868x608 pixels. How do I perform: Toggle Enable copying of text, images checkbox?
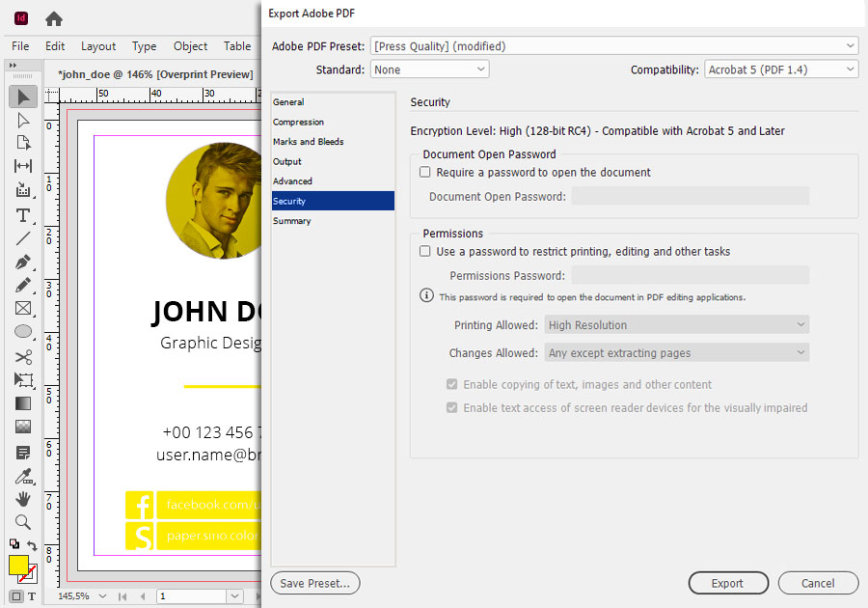click(451, 384)
